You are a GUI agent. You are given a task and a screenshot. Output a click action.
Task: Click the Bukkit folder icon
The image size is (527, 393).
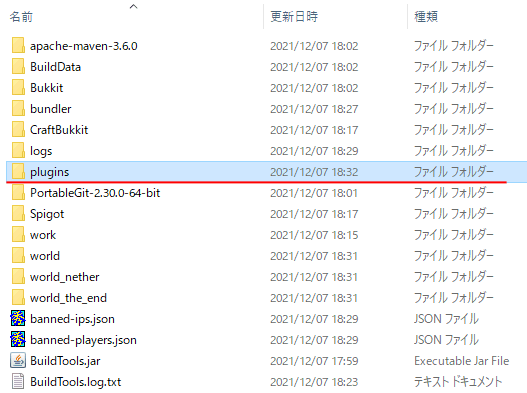click(18, 87)
